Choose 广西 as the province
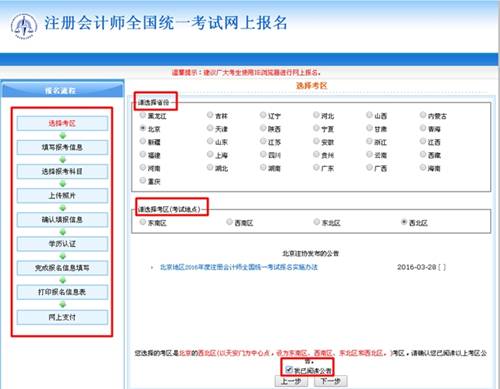Image resolution: width=500 pixels, height=389 pixels. [369, 167]
